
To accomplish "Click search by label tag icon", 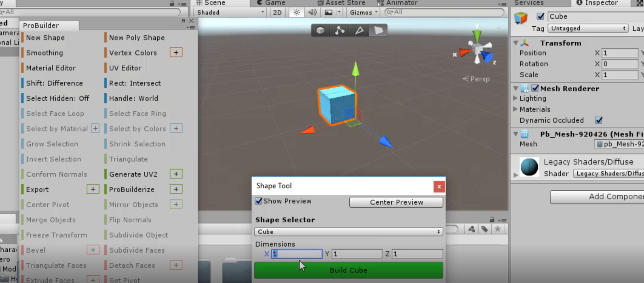I will point(484,229).
